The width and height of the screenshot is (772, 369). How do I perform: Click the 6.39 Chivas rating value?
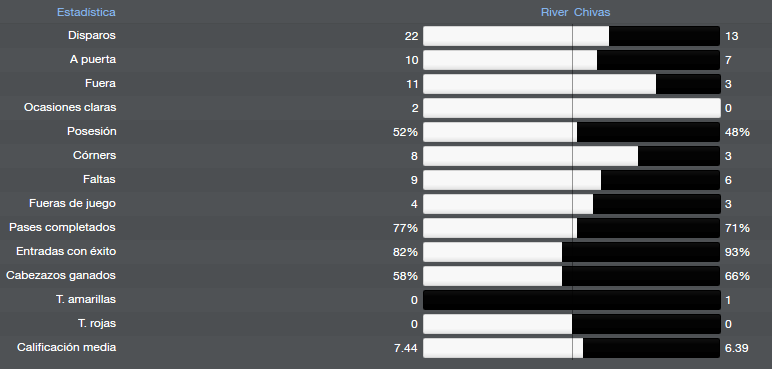pyautogui.click(x=737, y=348)
